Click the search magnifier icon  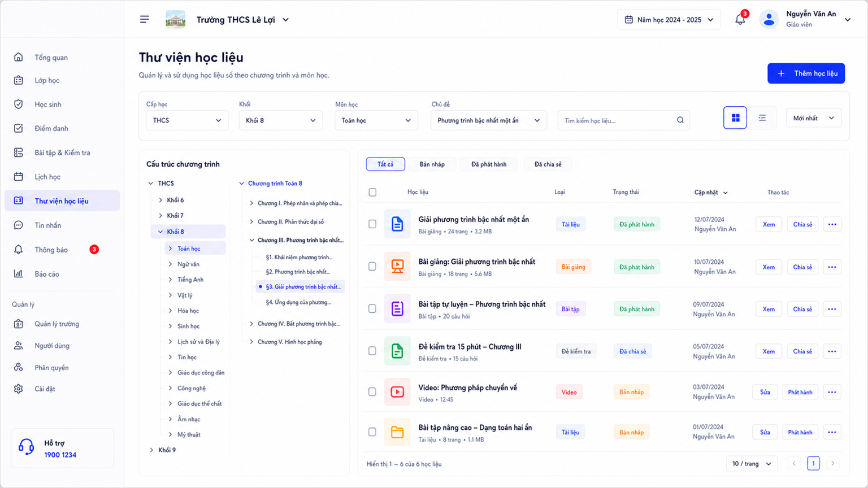[680, 120]
